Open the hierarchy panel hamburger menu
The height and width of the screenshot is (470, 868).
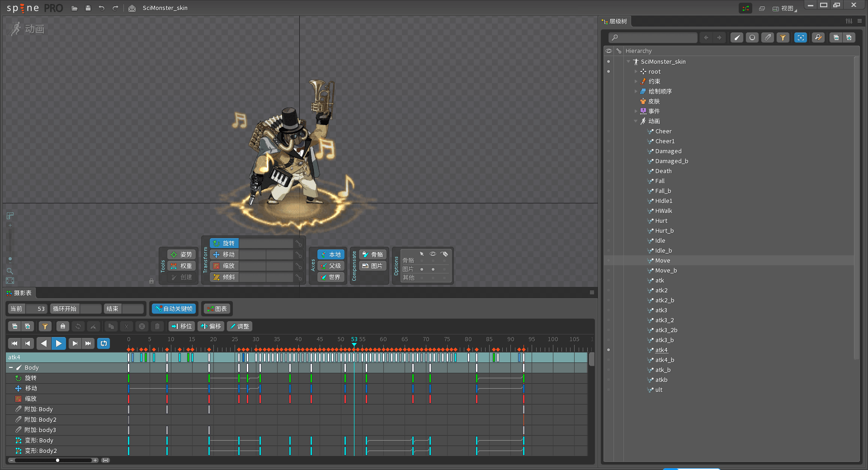click(x=859, y=21)
